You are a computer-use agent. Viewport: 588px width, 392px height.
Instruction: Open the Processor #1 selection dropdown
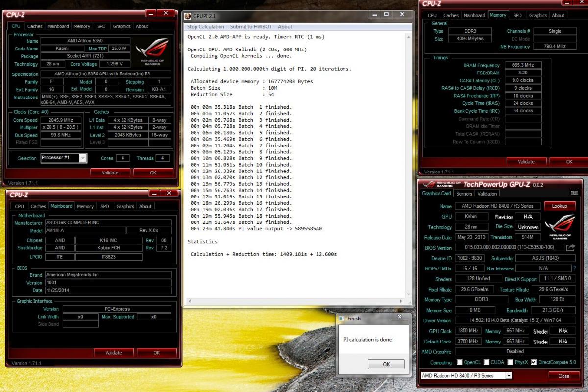[83, 158]
